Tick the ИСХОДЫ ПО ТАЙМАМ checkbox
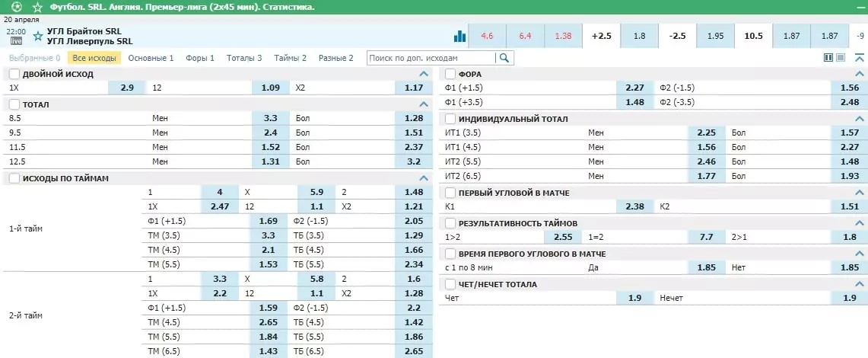868x358 pixels. coord(14,178)
